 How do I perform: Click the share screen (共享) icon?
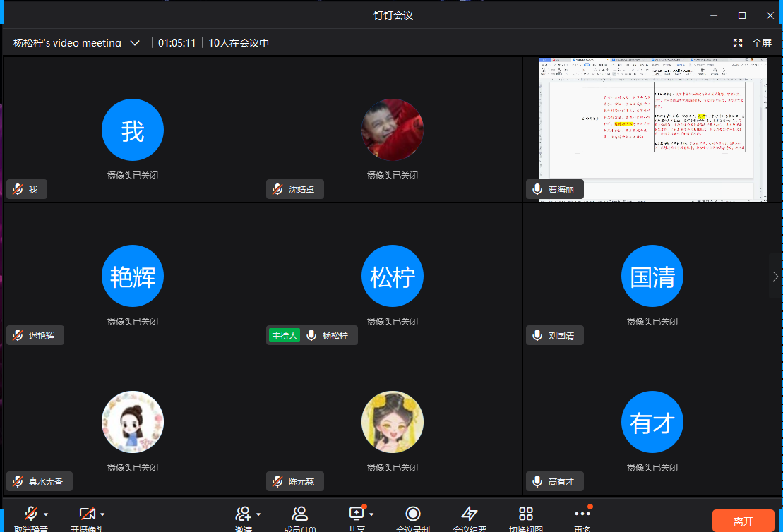356,514
